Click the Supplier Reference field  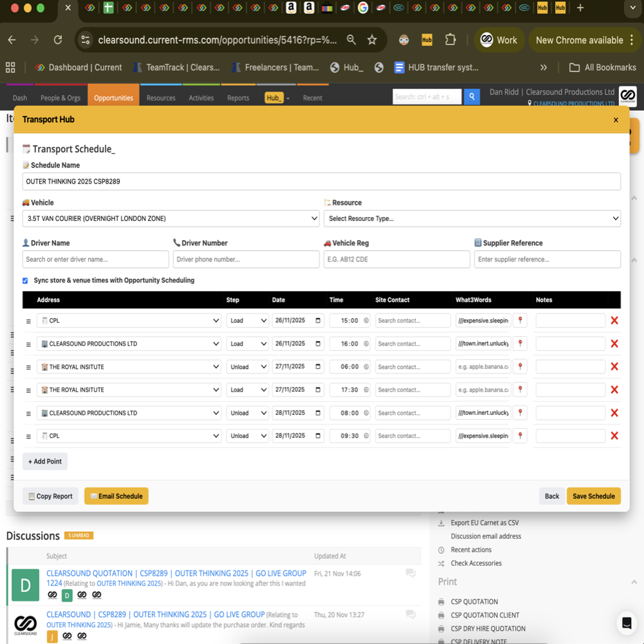(x=547, y=260)
